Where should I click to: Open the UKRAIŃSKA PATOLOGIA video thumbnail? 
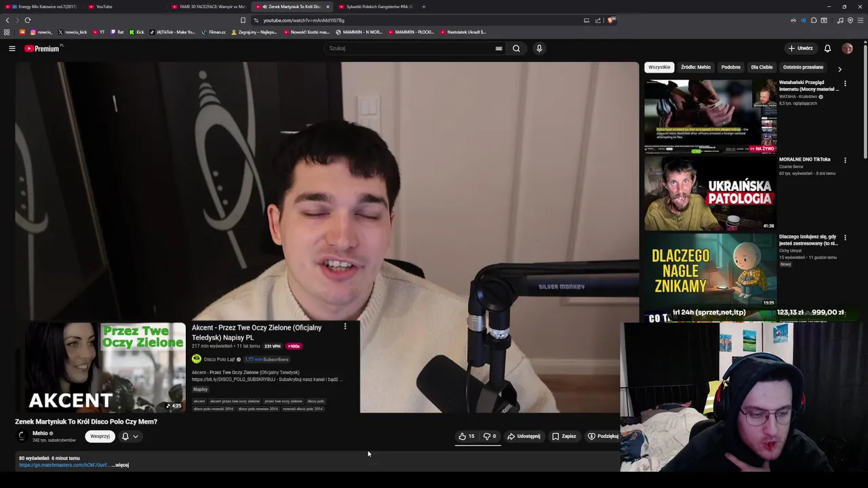click(x=710, y=193)
